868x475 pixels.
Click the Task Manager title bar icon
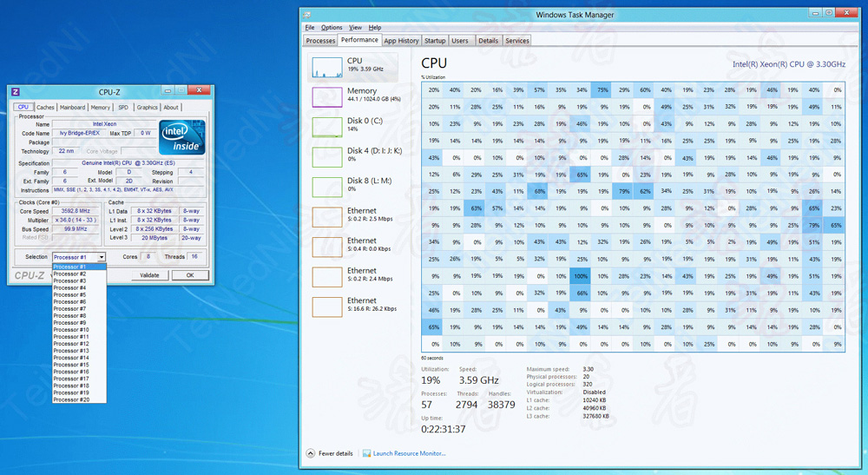tap(307, 15)
